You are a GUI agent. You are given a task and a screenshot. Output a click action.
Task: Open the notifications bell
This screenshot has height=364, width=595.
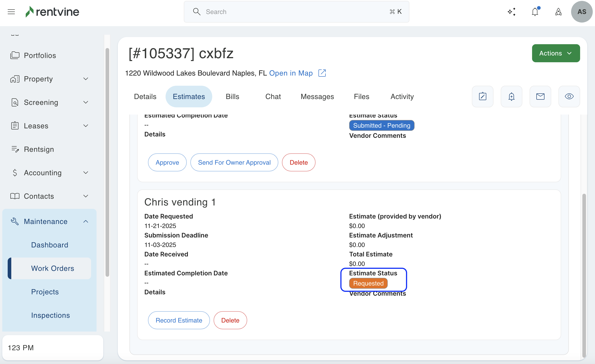(x=535, y=12)
